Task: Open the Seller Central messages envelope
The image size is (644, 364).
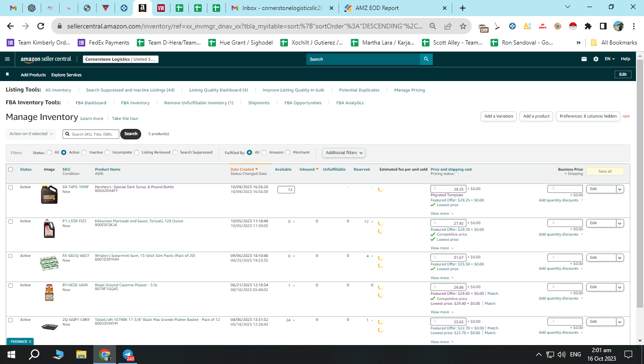Action: click(x=584, y=59)
